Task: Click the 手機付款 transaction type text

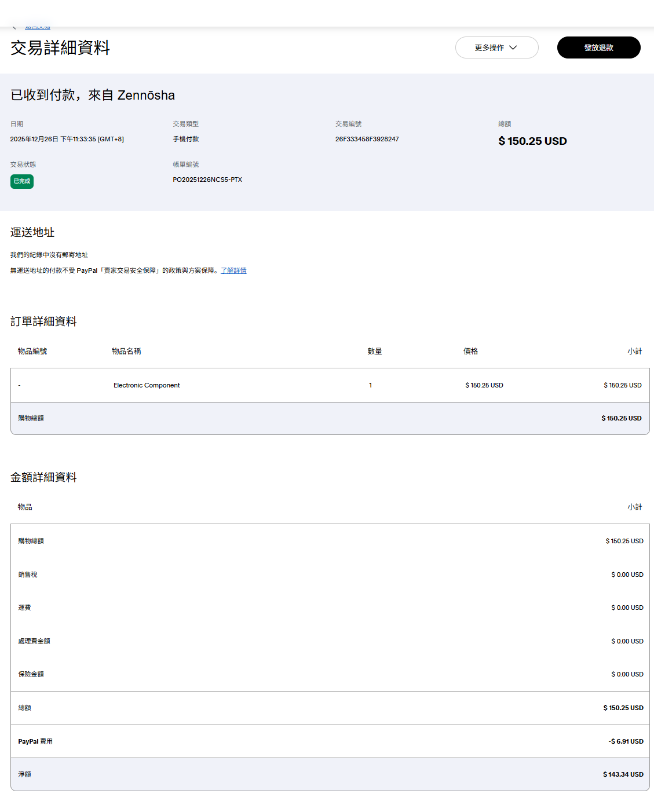Action: [185, 139]
